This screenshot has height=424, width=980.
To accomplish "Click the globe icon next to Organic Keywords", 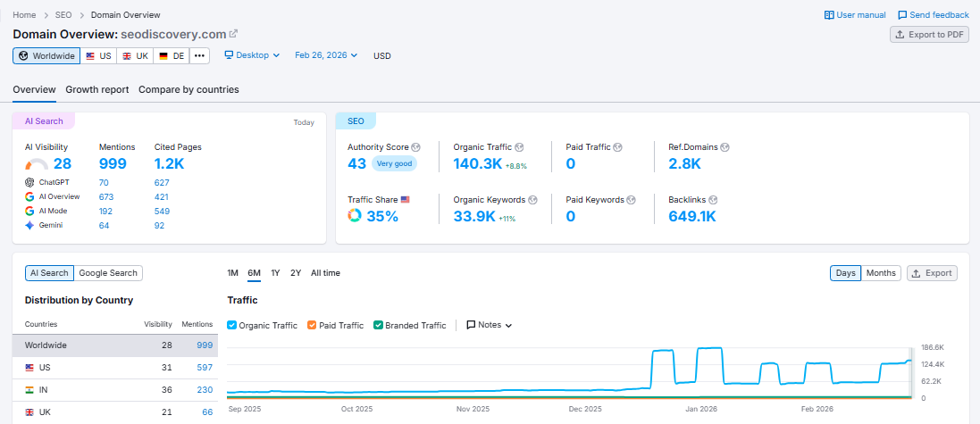I will click(x=532, y=200).
